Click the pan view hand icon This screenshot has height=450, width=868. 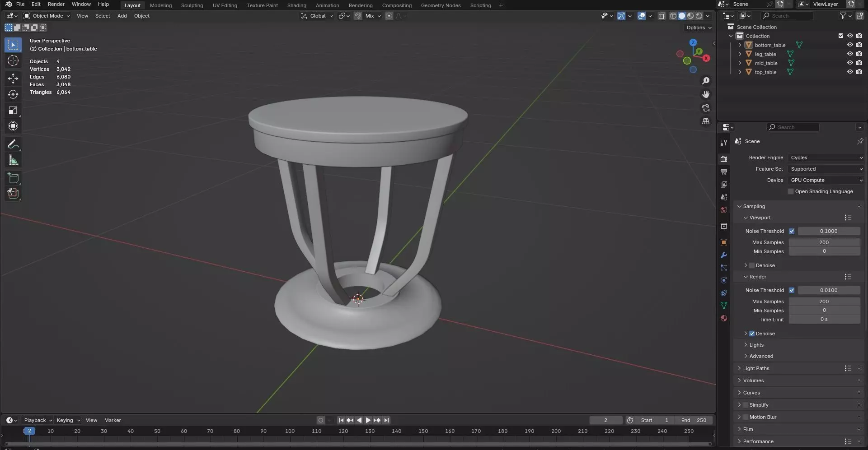click(706, 94)
